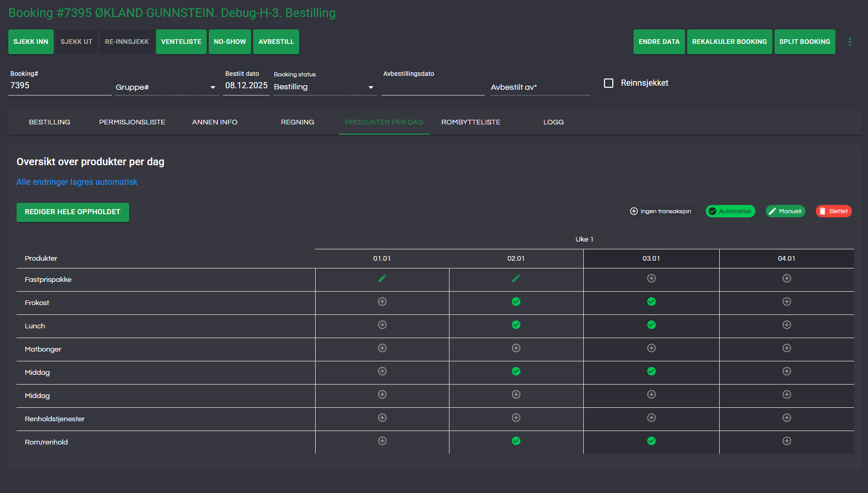Click plus icon for Matbonger on 03.01
868x493 pixels.
point(651,348)
